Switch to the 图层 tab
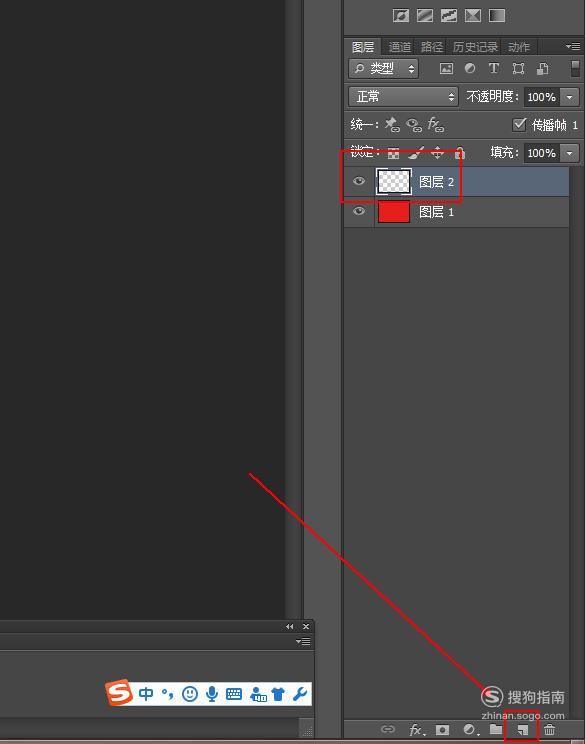Viewport: 585px width, 744px height. click(363, 47)
